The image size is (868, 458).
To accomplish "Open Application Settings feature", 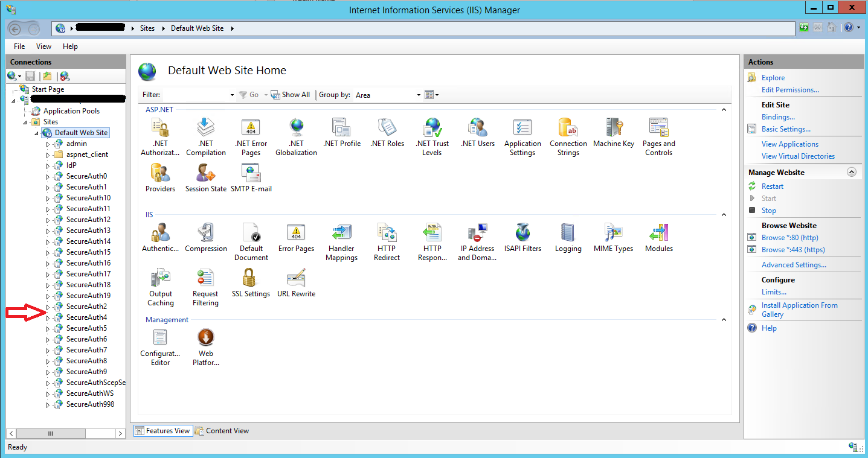I will point(522,137).
